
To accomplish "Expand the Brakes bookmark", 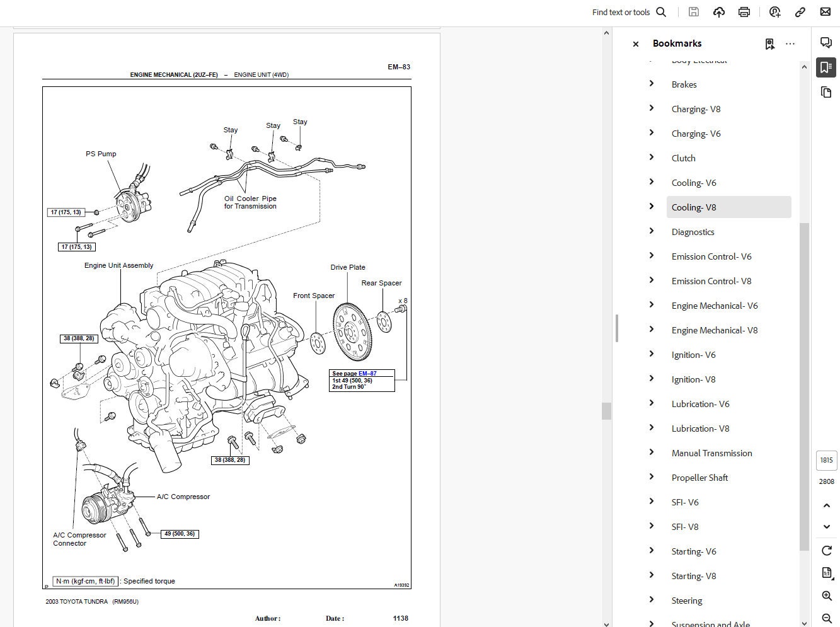I will [652, 84].
